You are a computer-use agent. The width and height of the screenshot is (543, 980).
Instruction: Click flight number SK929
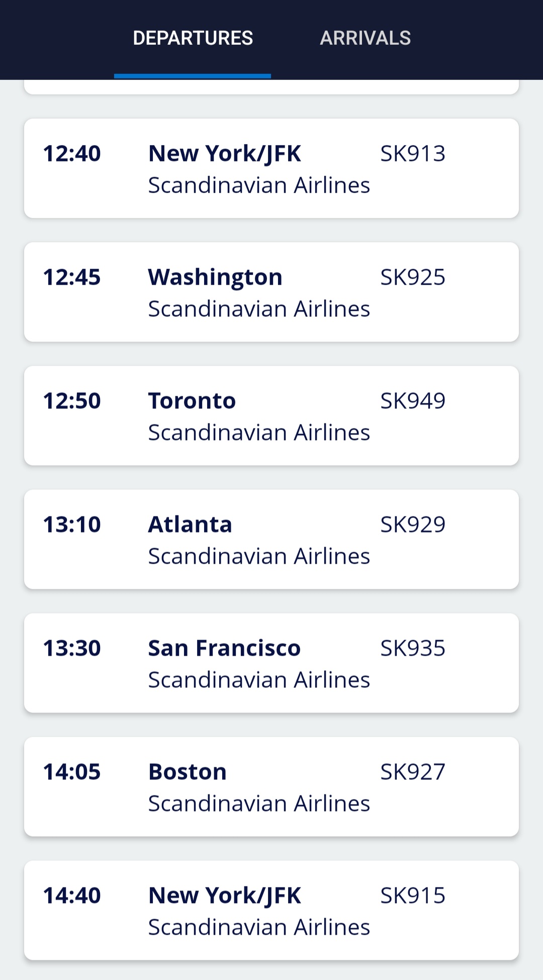click(412, 525)
